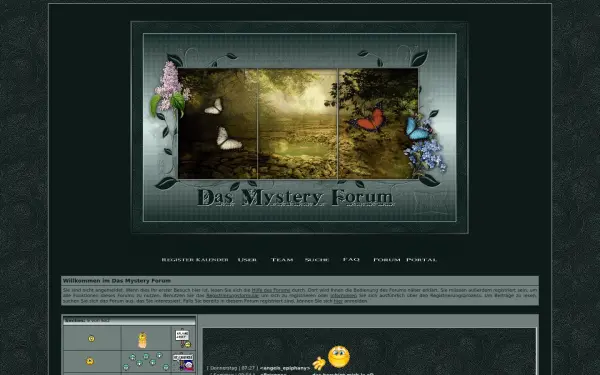Go to the Forum menu link

(x=386, y=260)
